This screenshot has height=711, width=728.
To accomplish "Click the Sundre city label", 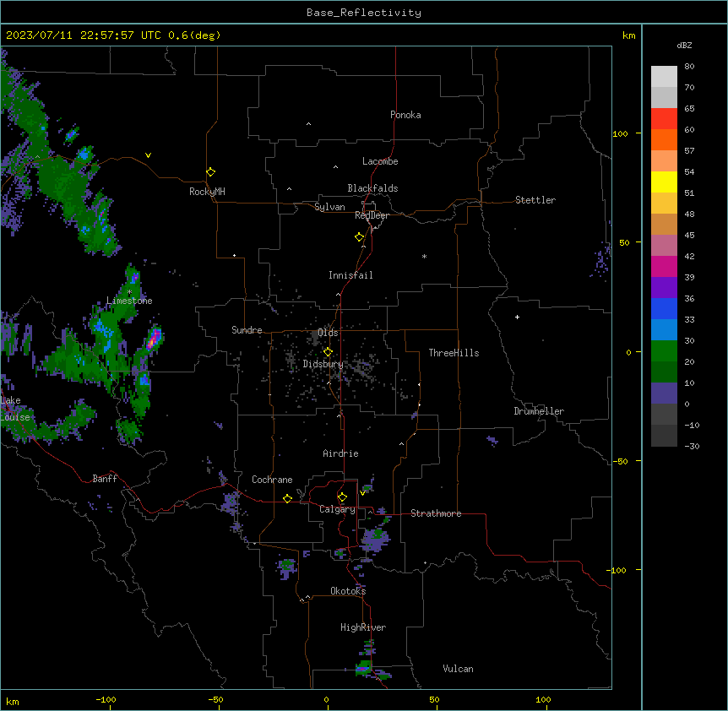I will tap(247, 330).
